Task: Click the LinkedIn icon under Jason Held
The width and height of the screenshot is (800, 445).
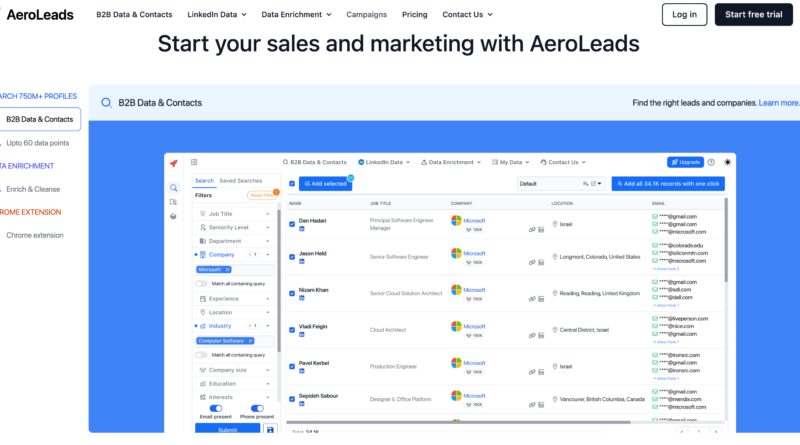Action: (302, 262)
